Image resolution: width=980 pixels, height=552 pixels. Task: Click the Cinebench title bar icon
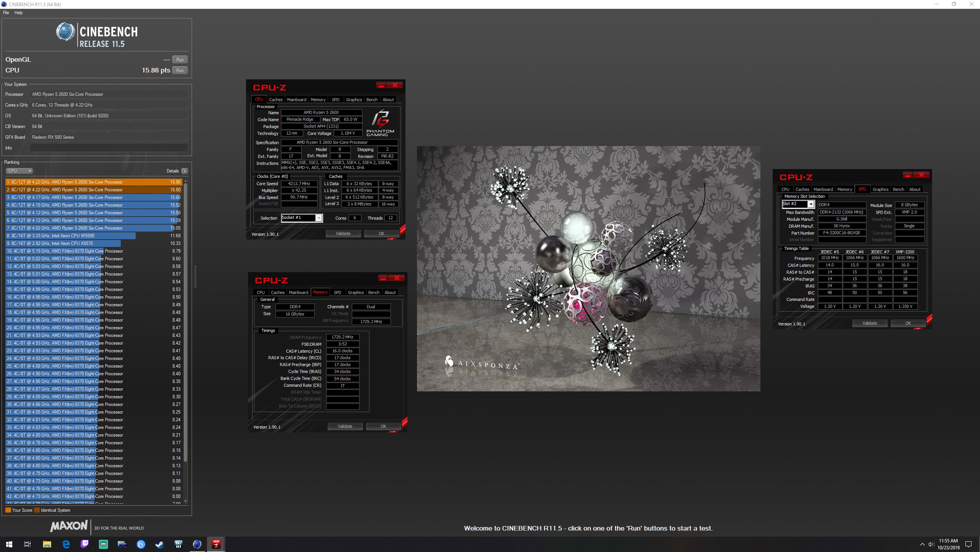[4, 4]
